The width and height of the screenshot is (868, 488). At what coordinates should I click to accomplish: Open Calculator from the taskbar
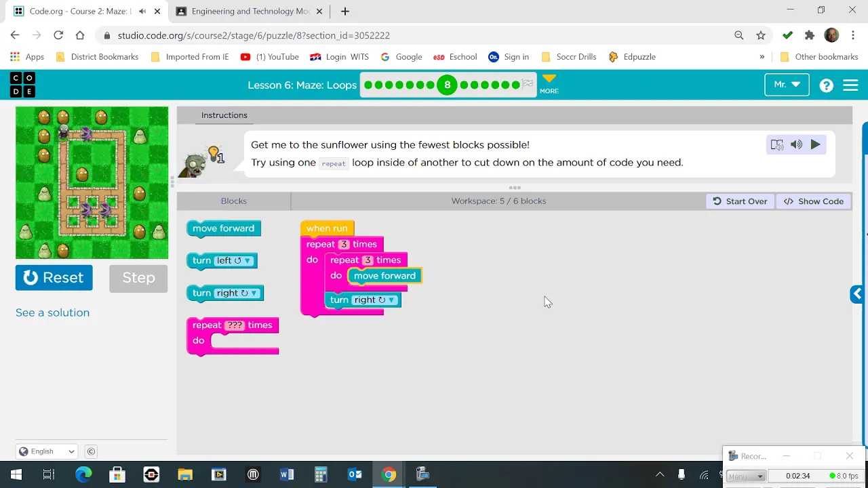pos(321,474)
